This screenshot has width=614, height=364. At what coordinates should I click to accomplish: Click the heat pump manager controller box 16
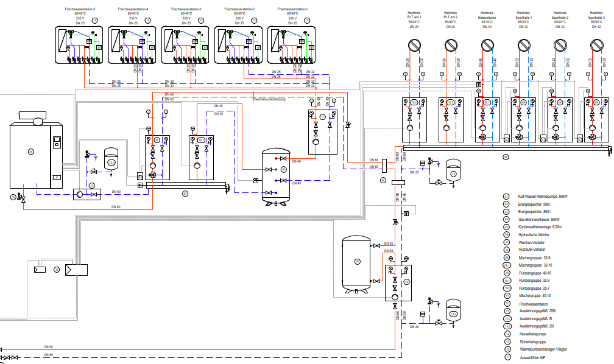click(76, 270)
